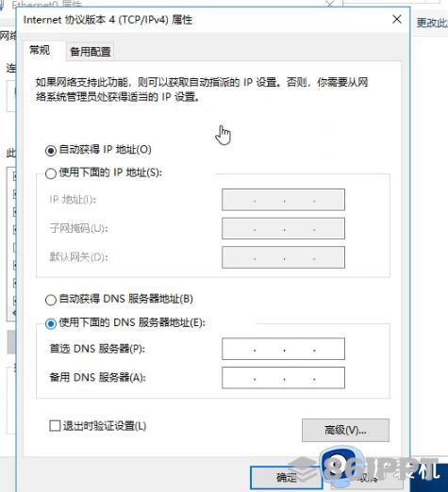Choose 使用下面的 IP 地址 radio option

pyautogui.click(x=51, y=173)
